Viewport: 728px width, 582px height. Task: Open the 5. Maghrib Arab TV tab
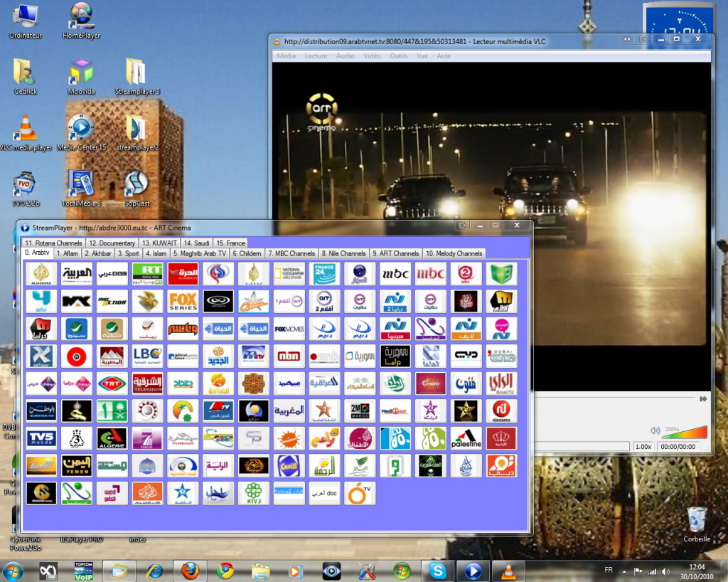(200, 253)
